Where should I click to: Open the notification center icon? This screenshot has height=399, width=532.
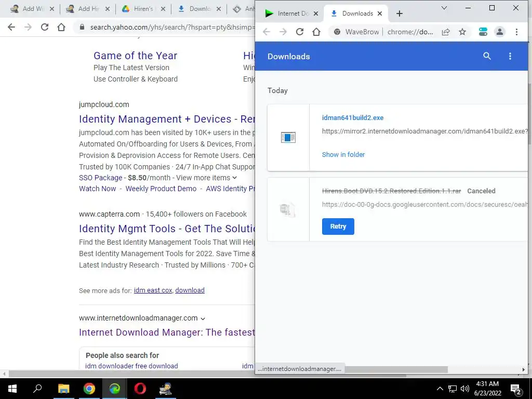[516, 390]
